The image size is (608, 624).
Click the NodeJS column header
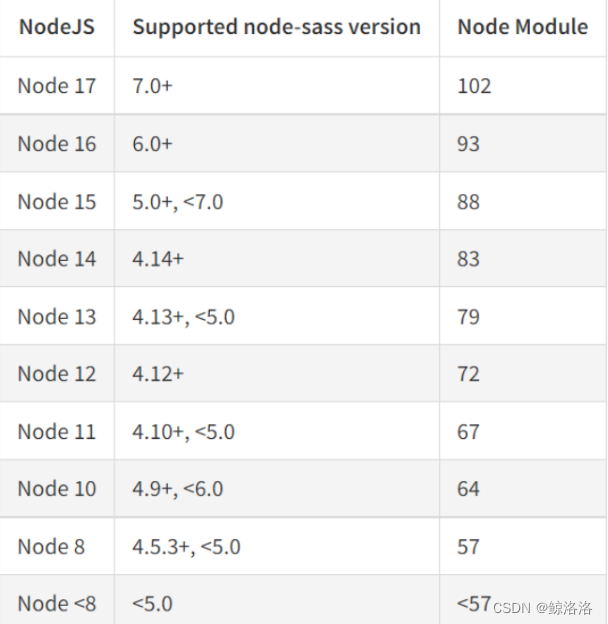[x=57, y=27]
